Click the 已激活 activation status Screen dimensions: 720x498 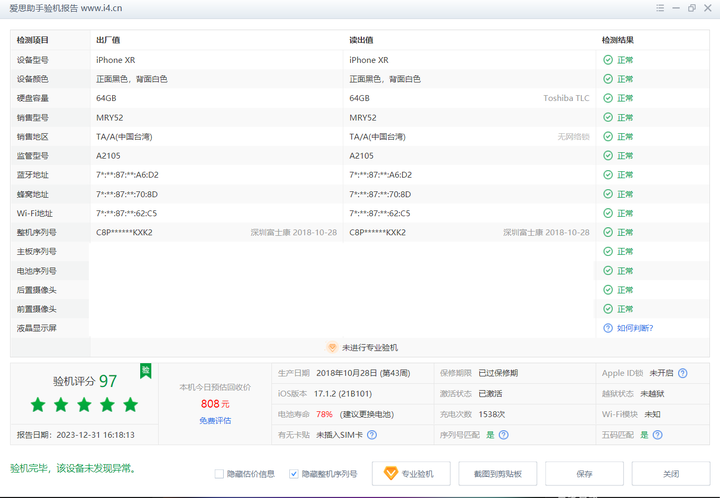pos(490,394)
